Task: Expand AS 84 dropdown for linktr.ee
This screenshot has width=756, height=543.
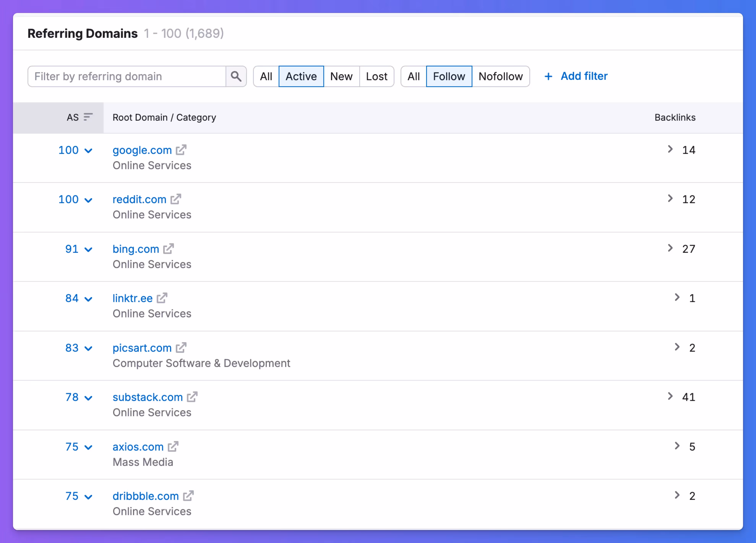Action: click(x=88, y=299)
